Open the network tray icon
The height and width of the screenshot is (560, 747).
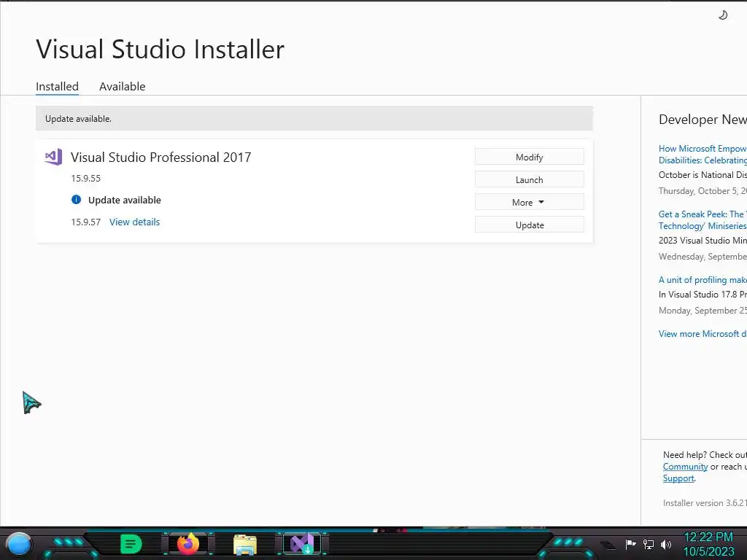point(649,544)
